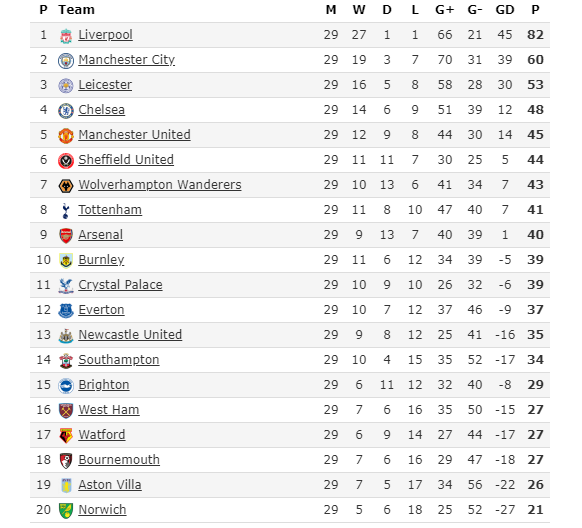Viewport: 582px width, 528px height.
Task: Click the Wolverhampton Wanderers wolf badge
Action: click(x=66, y=186)
